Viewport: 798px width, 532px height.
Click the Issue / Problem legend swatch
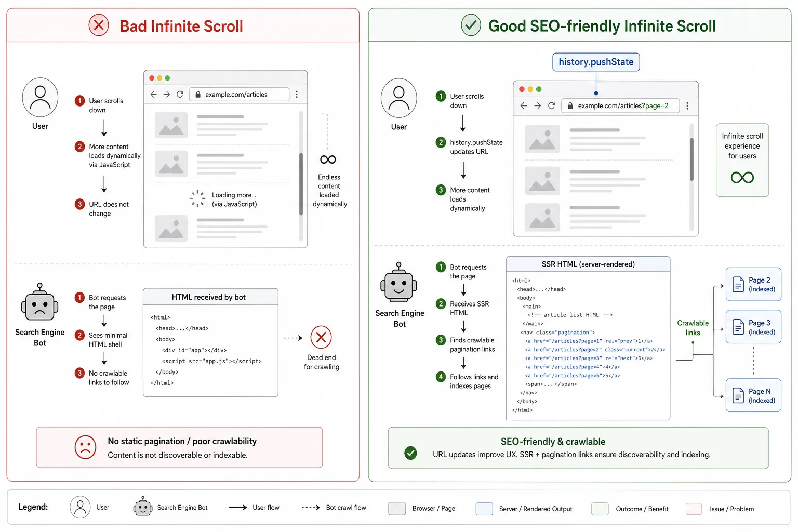click(694, 509)
